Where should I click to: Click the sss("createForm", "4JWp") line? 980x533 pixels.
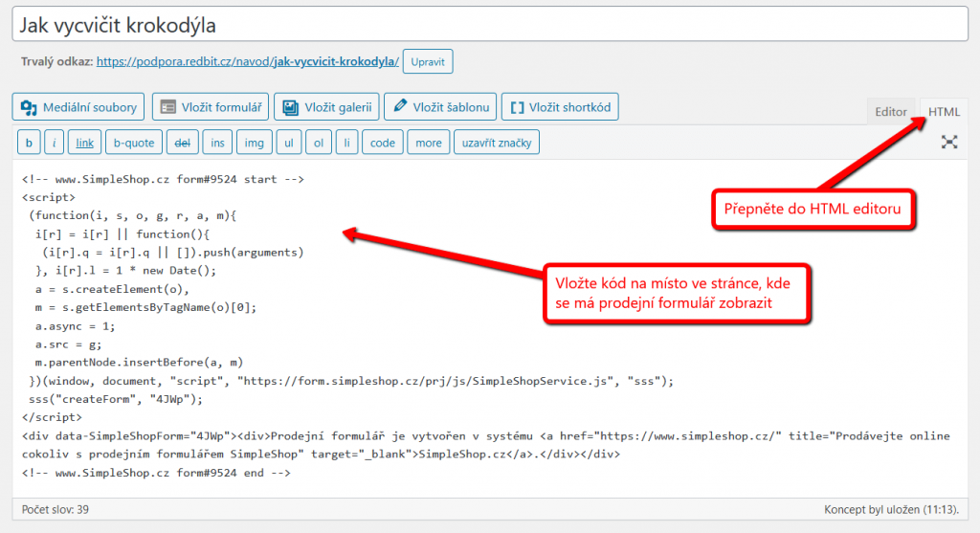[x=116, y=399]
